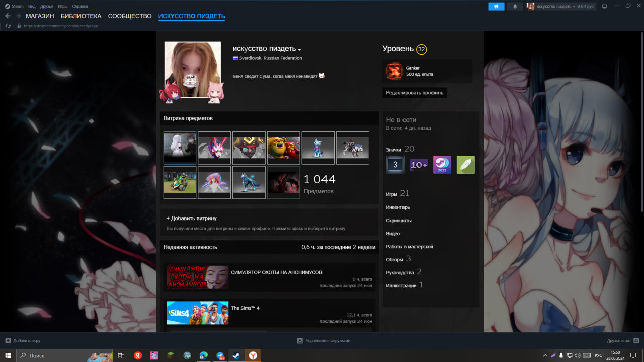Open the dark red creature showcase item
This screenshot has height=362, width=644.
[283, 182]
